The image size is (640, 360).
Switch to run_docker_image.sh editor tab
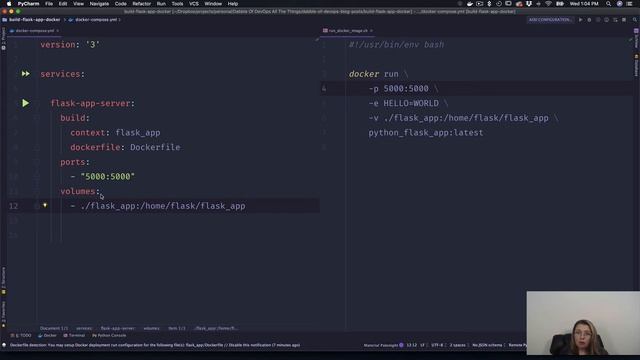pyautogui.click(x=348, y=31)
